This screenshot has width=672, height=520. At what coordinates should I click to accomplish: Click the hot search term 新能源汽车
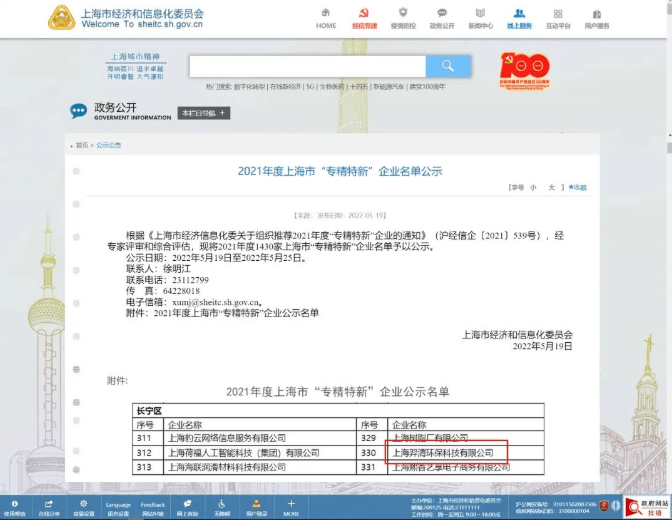[388, 87]
